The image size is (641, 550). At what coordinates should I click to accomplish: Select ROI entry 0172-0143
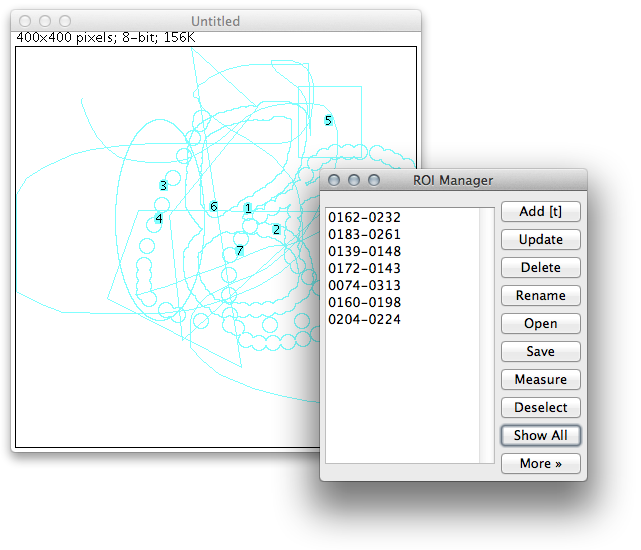(402, 268)
